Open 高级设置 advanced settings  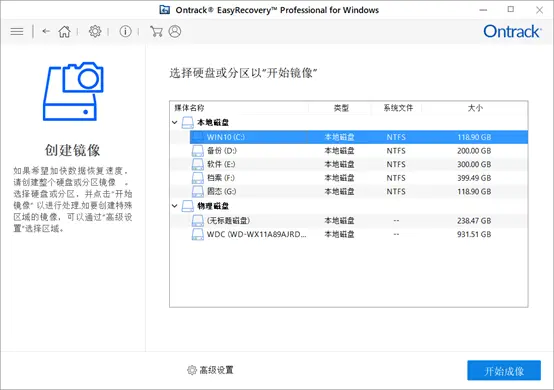click(210, 370)
